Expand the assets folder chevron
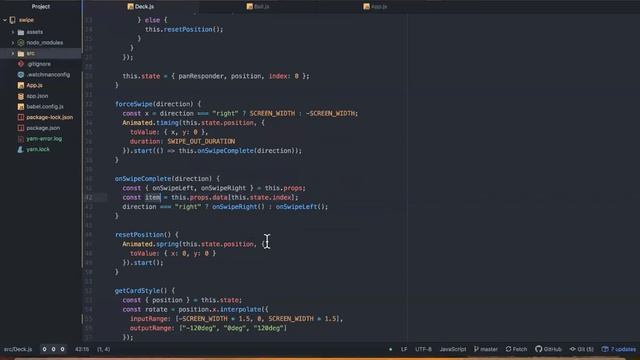The width and height of the screenshot is (640, 360). pos(13,32)
